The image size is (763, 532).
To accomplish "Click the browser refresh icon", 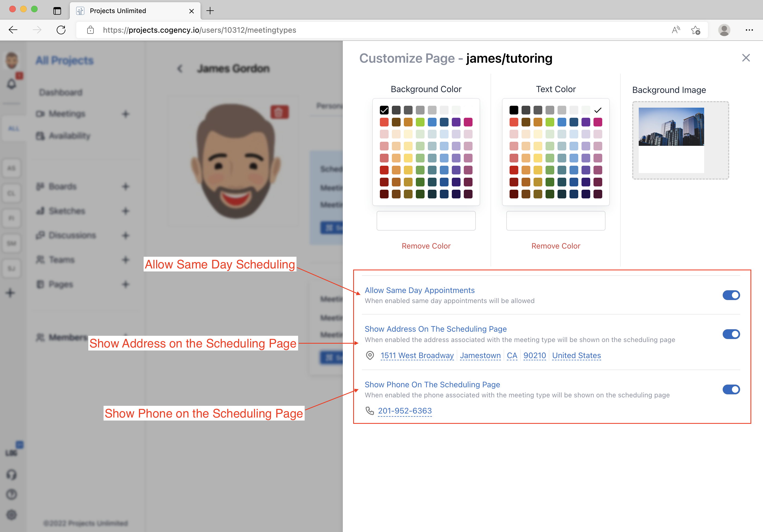I will [61, 30].
